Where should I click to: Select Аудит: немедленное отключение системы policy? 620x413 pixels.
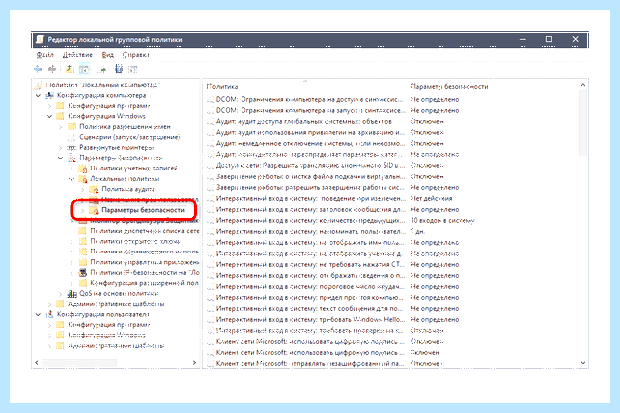coord(310,143)
